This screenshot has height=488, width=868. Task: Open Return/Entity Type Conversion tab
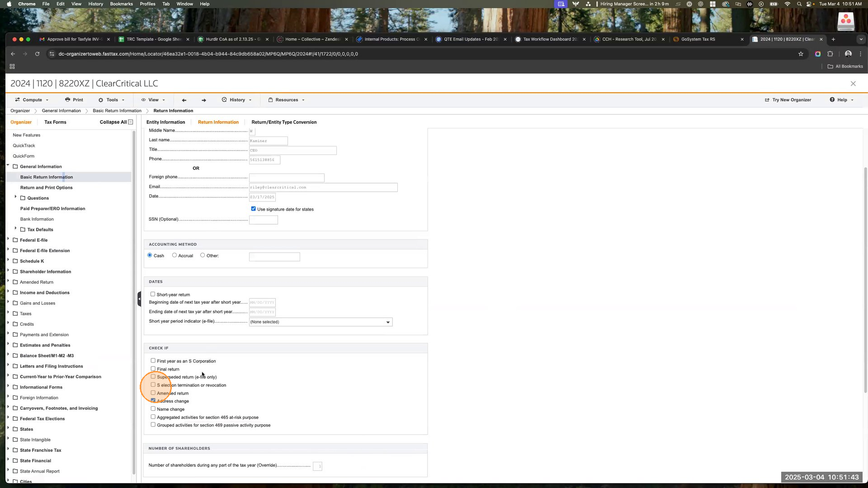click(284, 122)
